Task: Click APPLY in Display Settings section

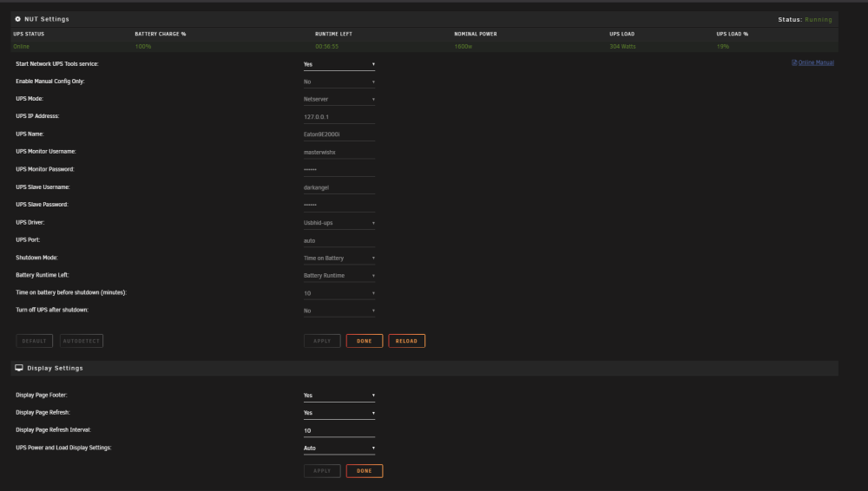Action: (322, 471)
